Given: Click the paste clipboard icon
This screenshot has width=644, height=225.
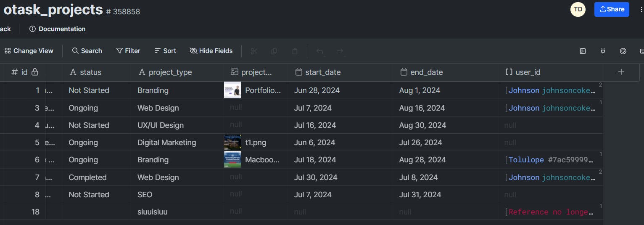Looking at the screenshot, I should pos(295,51).
